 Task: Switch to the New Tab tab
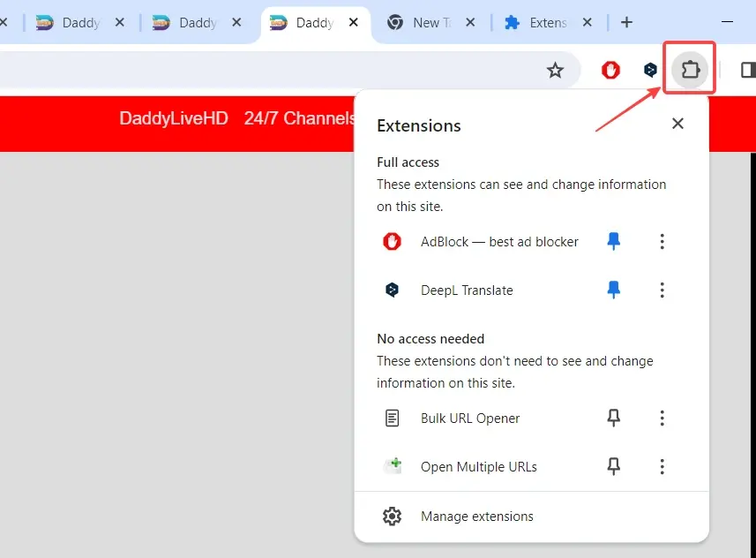[x=423, y=23]
